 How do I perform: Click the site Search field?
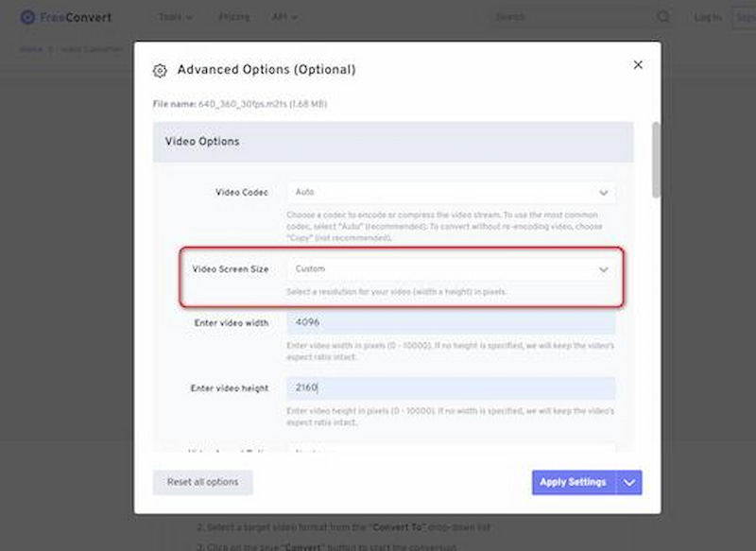(x=574, y=17)
